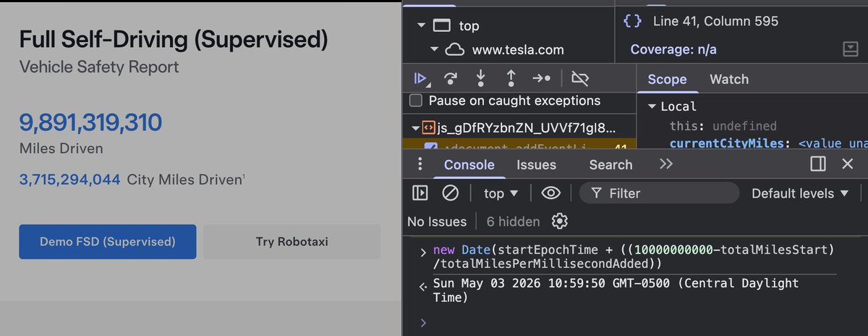
Task: Toggle console sidebar dock icon
Action: (818, 164)
